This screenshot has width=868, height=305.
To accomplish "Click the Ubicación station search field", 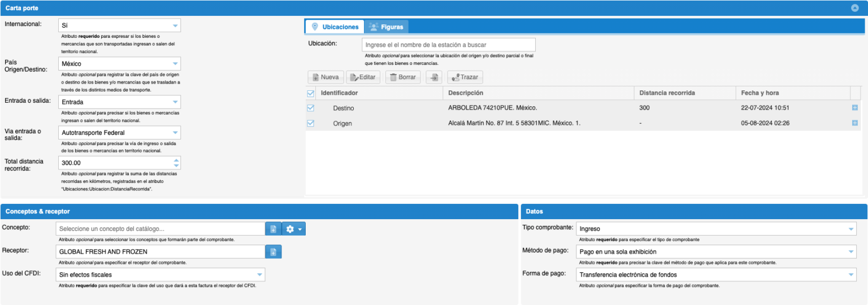I will click(x=448, y=45).
